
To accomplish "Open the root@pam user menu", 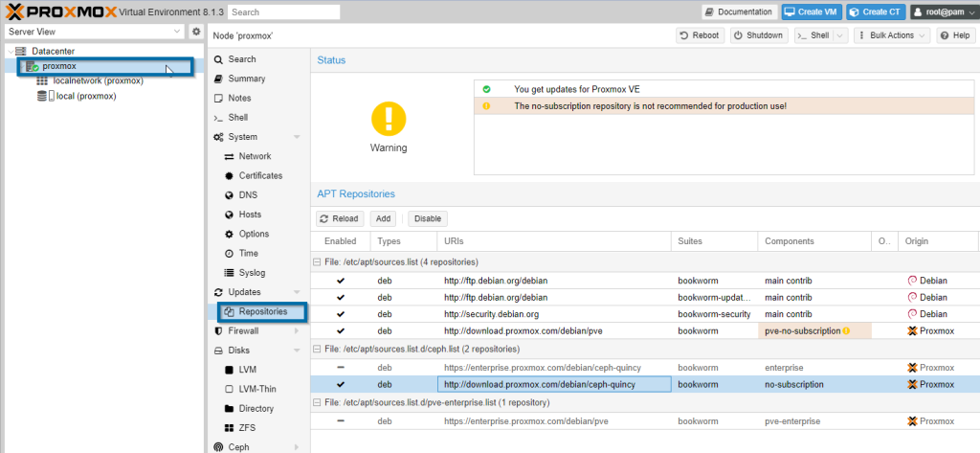I will [x=944, y=11].
